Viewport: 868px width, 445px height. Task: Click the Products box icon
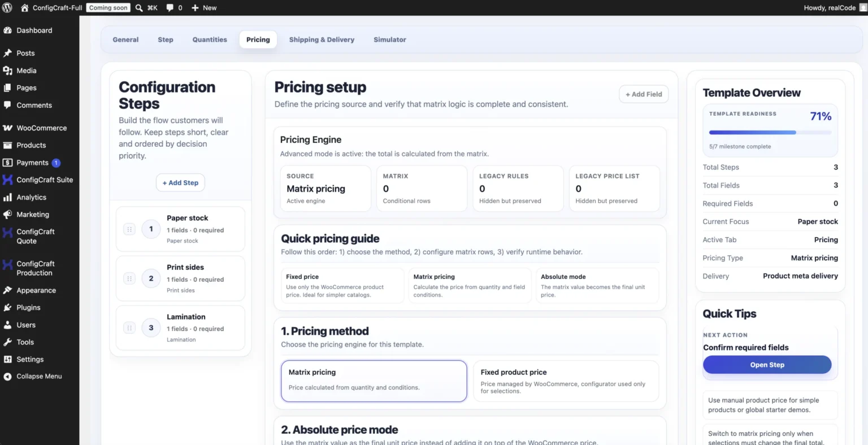(x=7, y=145)
